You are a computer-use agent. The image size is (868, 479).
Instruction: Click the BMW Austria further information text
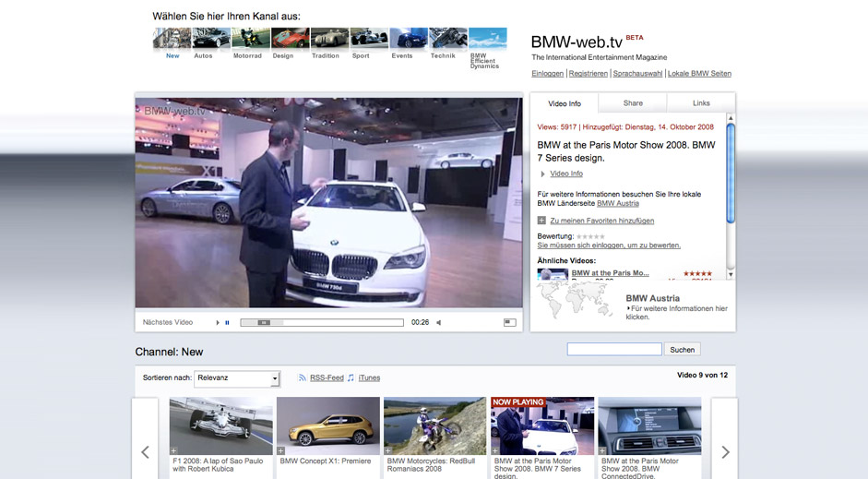676,313
